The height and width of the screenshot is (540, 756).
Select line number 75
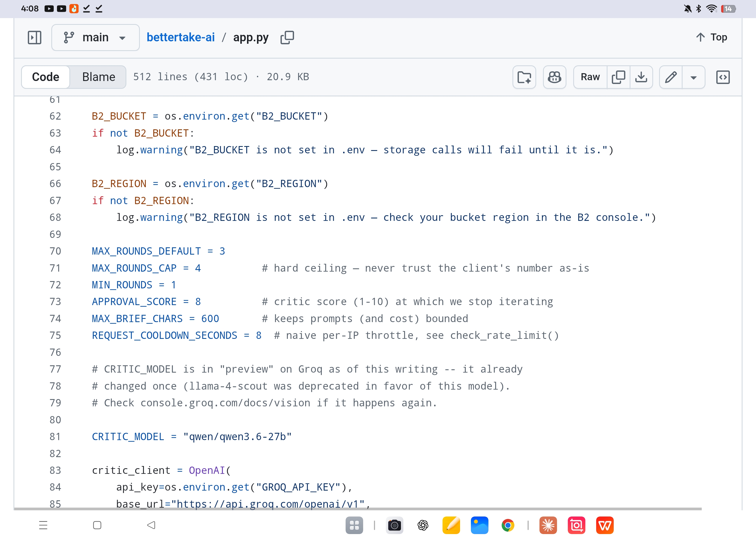click(55, 335)
